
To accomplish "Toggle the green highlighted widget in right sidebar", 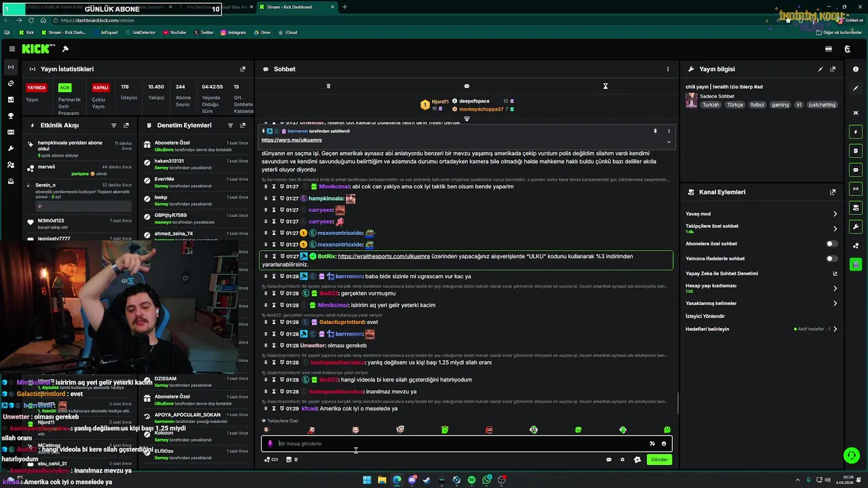I will click(x=856, y=264).
